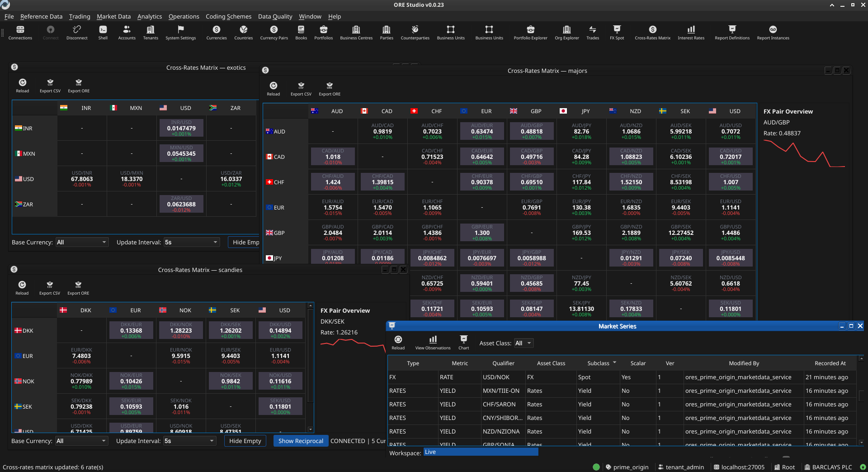868x472 pixels.
Task: Open the Cross-Rates Matrix toolbar icon
Action: coord(652,33)
